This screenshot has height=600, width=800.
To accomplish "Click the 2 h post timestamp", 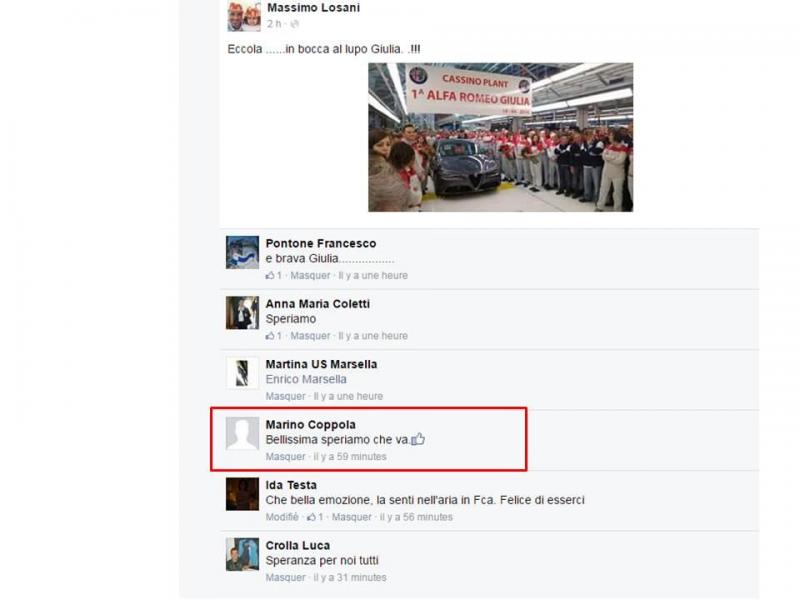I will 274,24.
